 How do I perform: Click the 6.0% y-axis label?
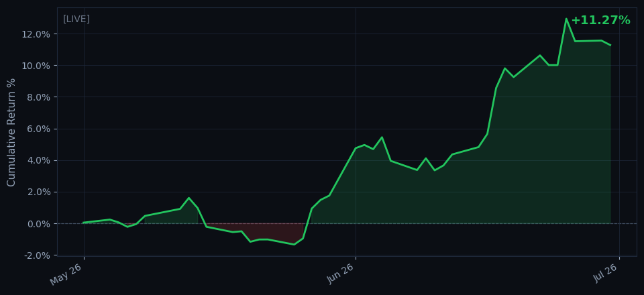pos(39,129)
